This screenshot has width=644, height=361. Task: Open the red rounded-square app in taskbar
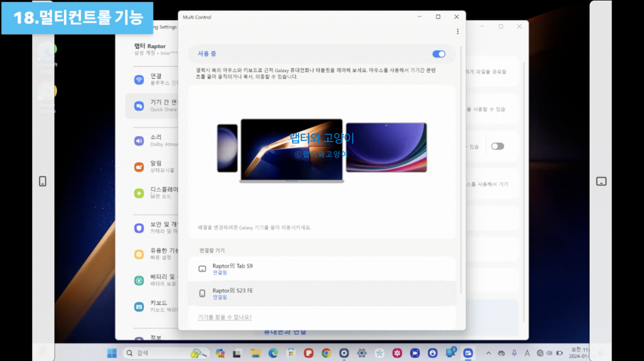point(309,353)
